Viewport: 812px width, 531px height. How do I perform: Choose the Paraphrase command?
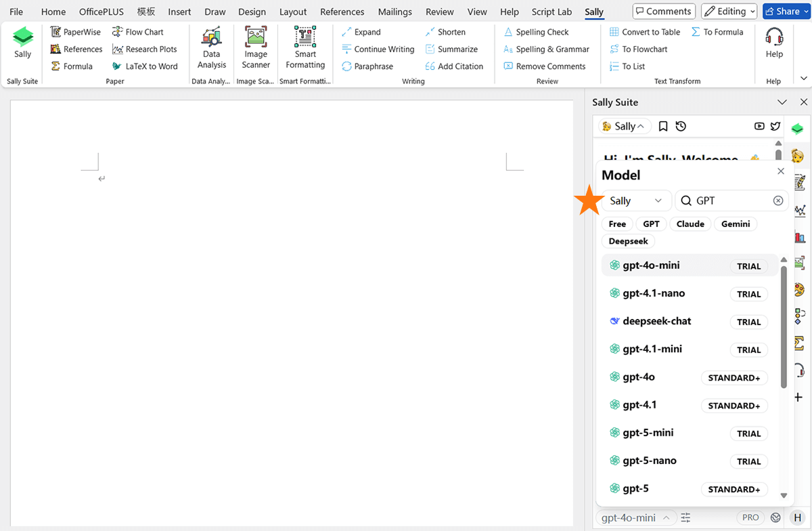click(x=367, y=66)
